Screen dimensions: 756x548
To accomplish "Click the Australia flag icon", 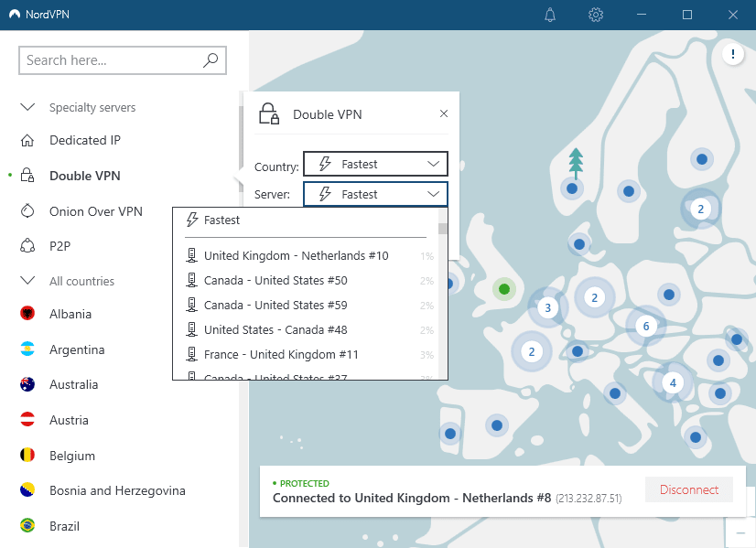I will point(27,384).
